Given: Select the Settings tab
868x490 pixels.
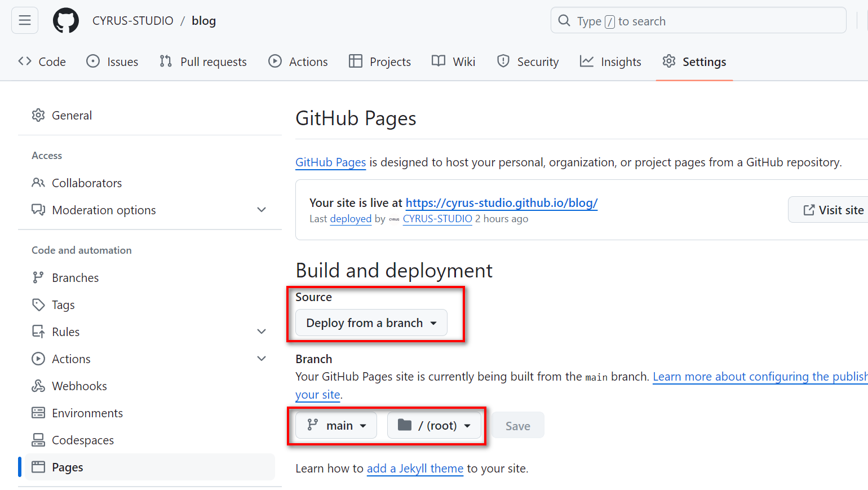Looking at the screenshot, I should (694, 61).
